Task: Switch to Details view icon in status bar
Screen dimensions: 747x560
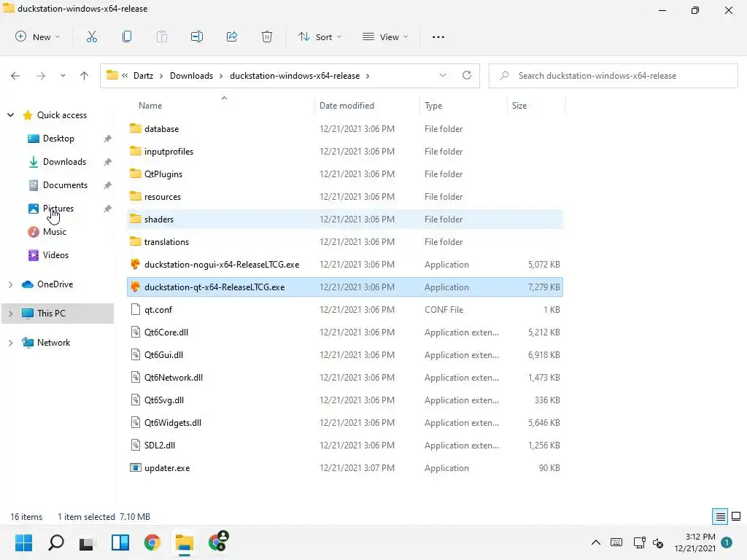Action: pos(720,517)
